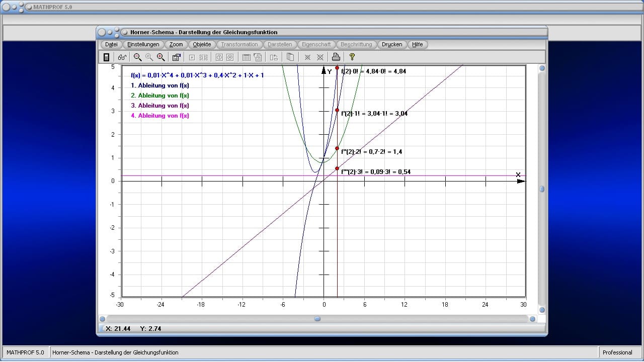Click the greyed Darstellen menu

(280, 44)
